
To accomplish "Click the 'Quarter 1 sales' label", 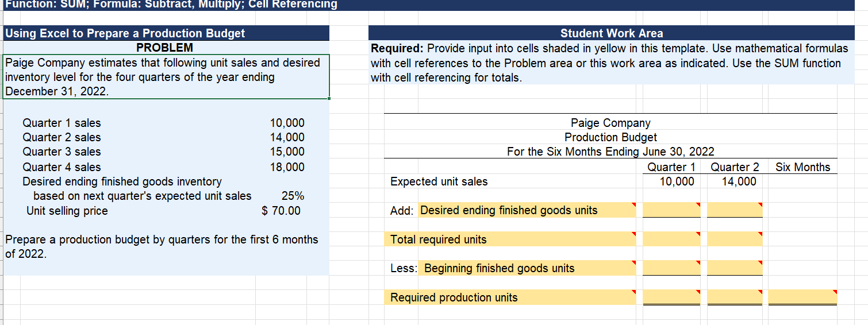I will pos(62,123).
